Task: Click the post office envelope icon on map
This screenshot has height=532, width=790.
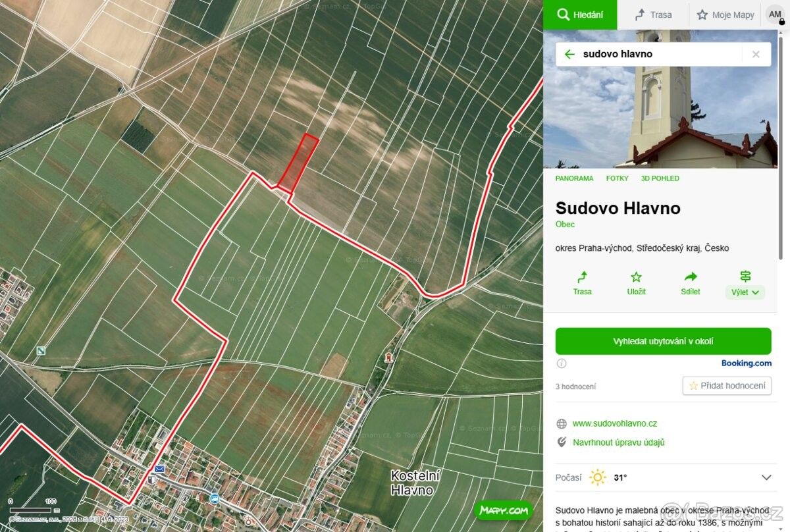Action: [x=159, y=469]
